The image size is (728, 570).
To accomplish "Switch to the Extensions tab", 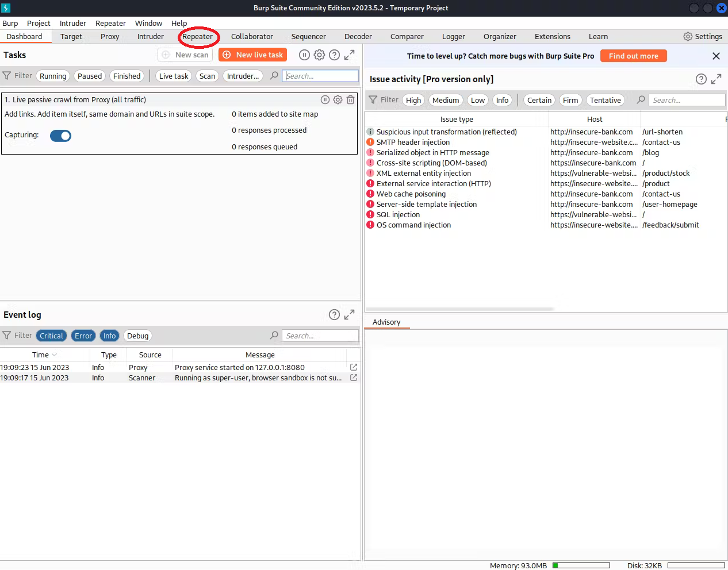I will tap(553, 36).
